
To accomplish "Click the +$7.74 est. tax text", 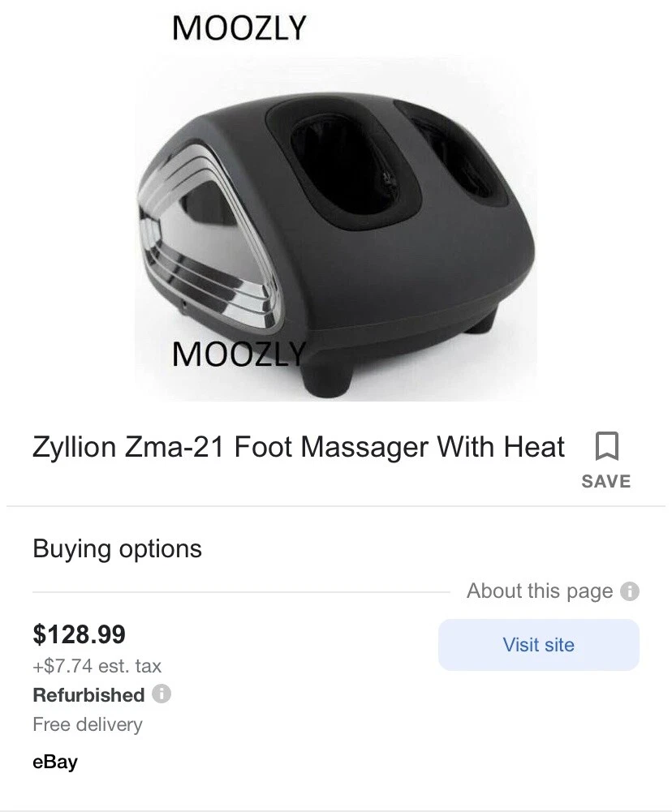I will (x=97, y=666).
